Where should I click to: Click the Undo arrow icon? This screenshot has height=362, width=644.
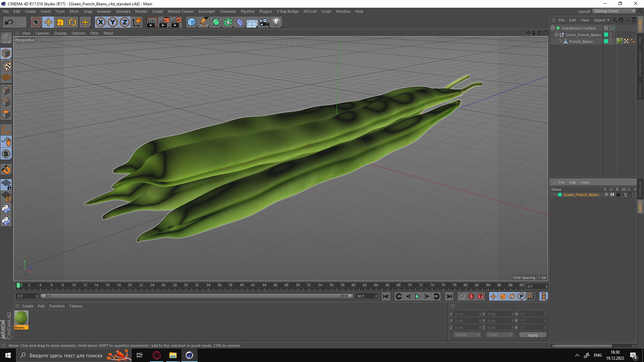(9, 22)
